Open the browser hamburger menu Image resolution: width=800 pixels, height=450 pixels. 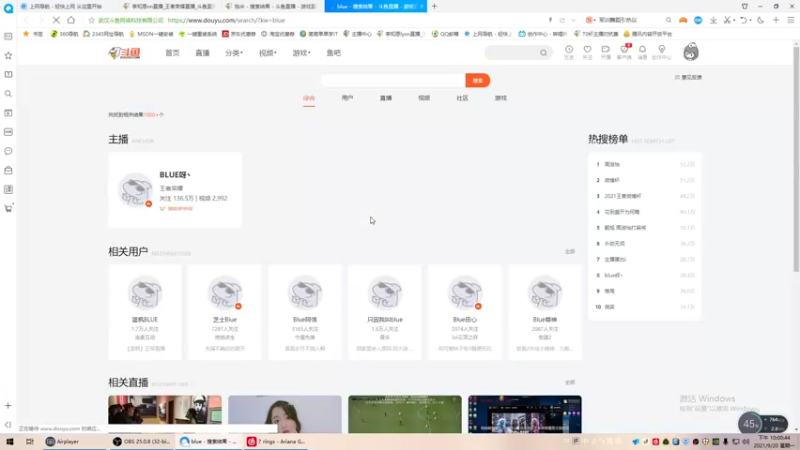(791, 20)
